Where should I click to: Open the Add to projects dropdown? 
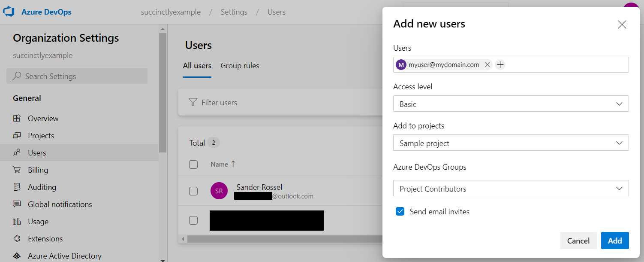tap(511, 143)
